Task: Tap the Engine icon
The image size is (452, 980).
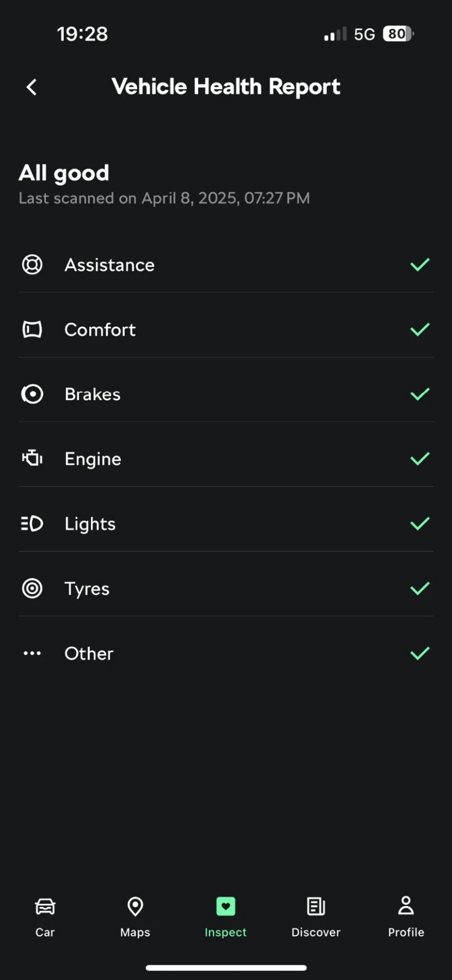Action: pyautogui.click(x=32, y=458)
